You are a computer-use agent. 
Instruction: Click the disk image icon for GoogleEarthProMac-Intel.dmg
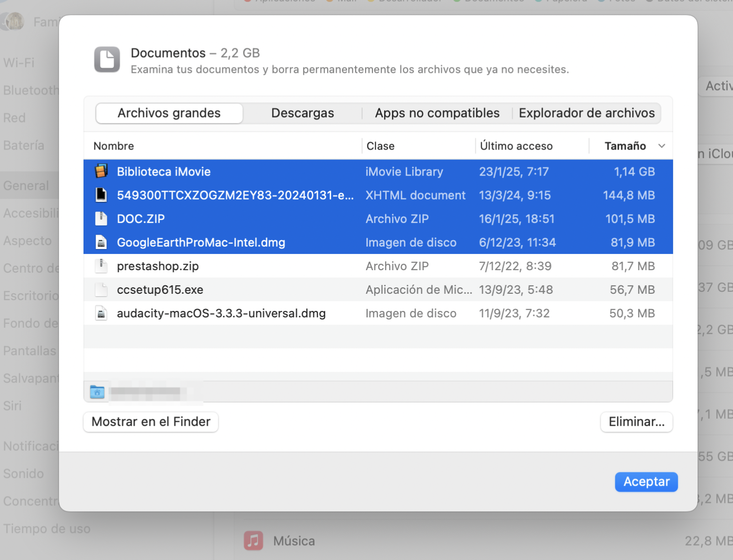pyautogui.click(x=101, y=242)
